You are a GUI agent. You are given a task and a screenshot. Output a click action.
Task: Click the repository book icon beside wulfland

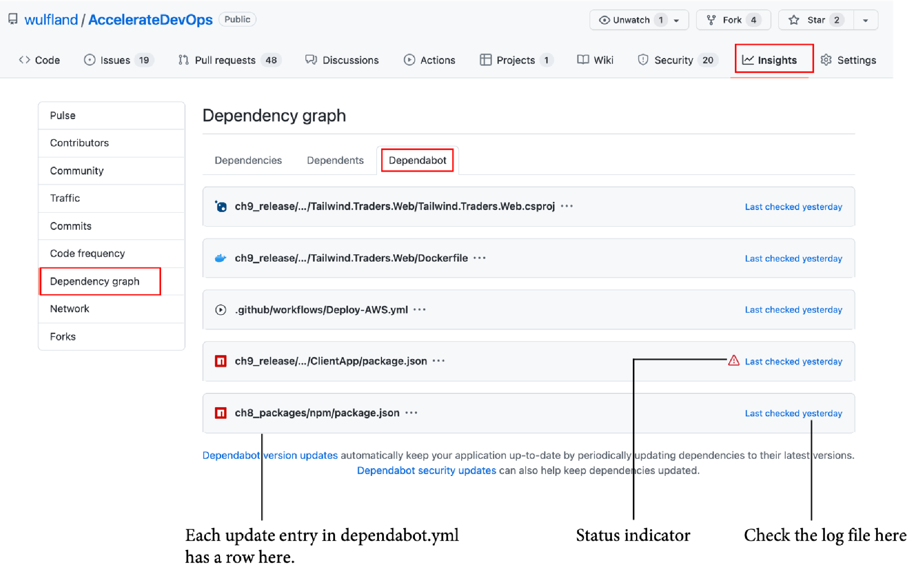click(13, 19)
